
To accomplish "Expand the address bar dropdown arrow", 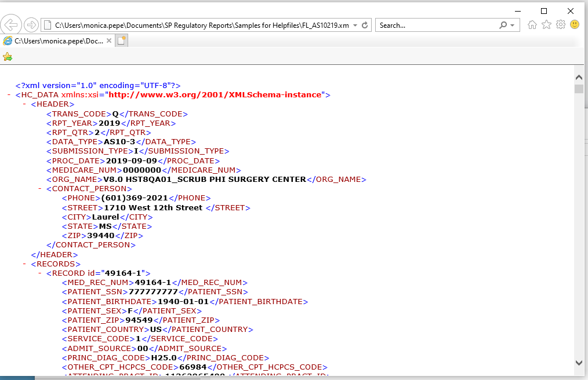I will (355, 25).
